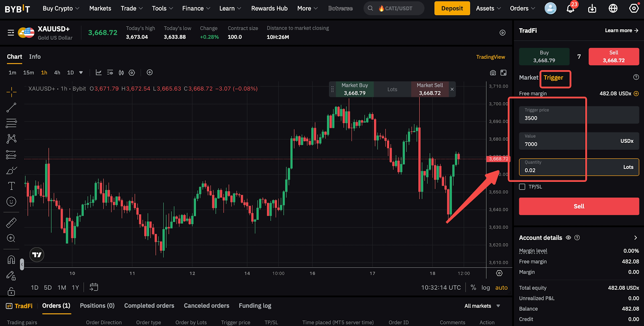The height and width of the screenshot is (326, 644).
Task: Enable the TP/SL checkbox
Action: 522,187
